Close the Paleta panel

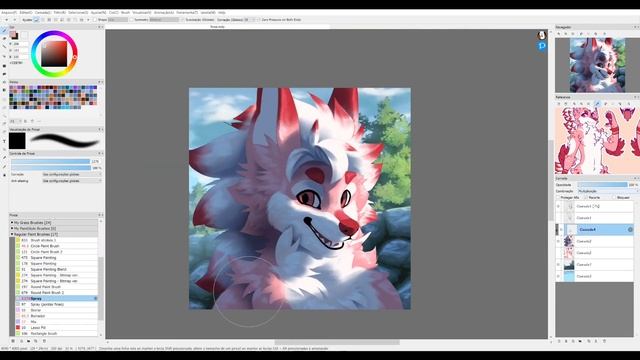tap(102, 82)
